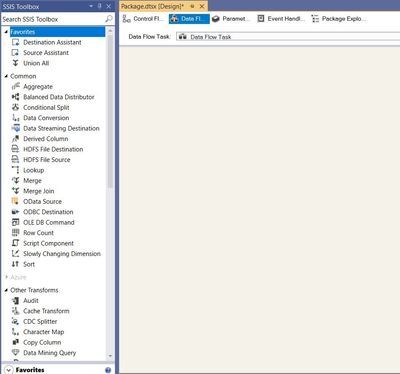The width and height of the screenshot is (400, 374).
Task: Select the Favorites group header text
Action: (x=22, y=32)
